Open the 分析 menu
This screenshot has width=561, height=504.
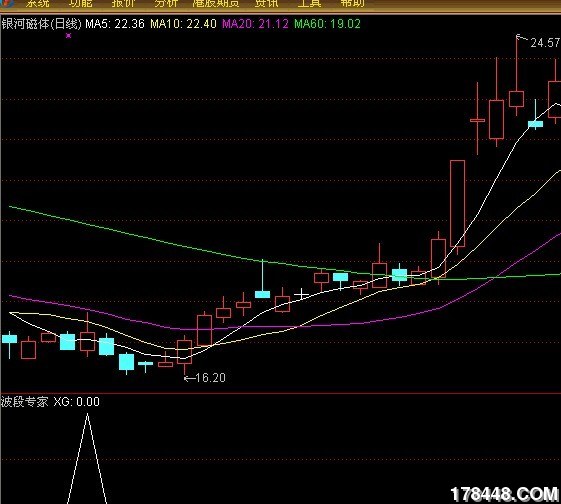[x=166, y=3]
